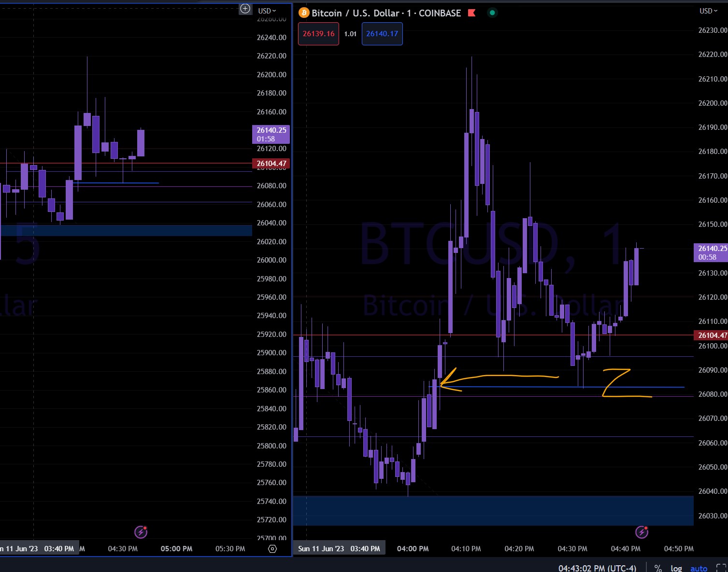Viewport: 728px width, 572px height.
Task: Toggle the percent scale button
Action: tap(658, 568)
